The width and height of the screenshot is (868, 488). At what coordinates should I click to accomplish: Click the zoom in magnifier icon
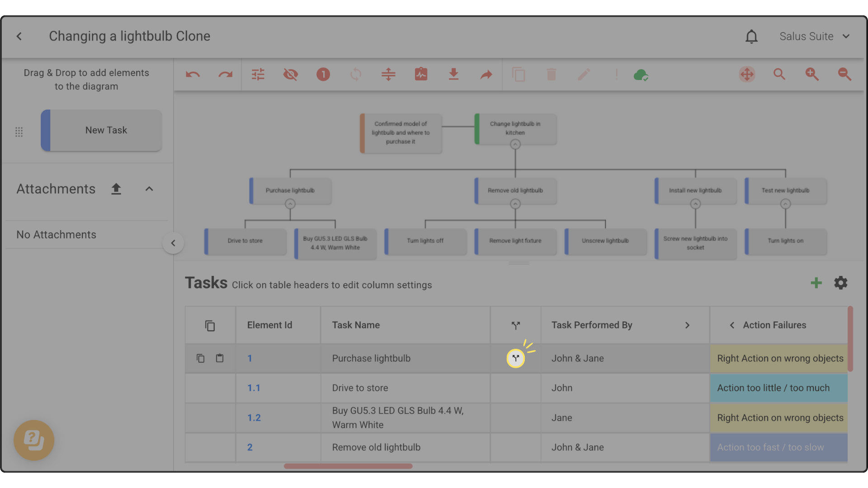point(812,75)
